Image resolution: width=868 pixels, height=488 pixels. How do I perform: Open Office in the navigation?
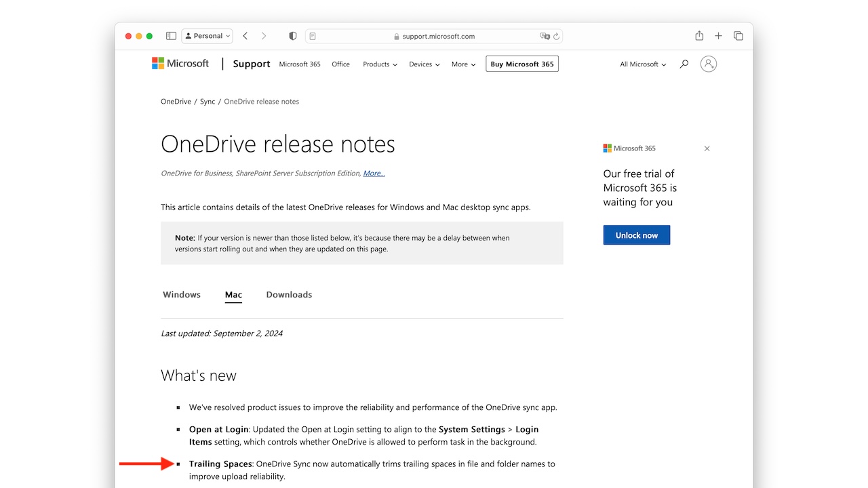click(x=341, y=64)
